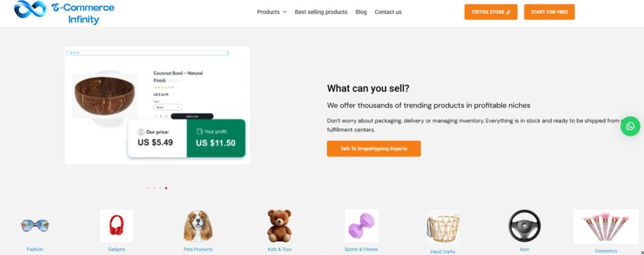
Task: Switch to the active fourth slide dot
Action: [166, 188]
